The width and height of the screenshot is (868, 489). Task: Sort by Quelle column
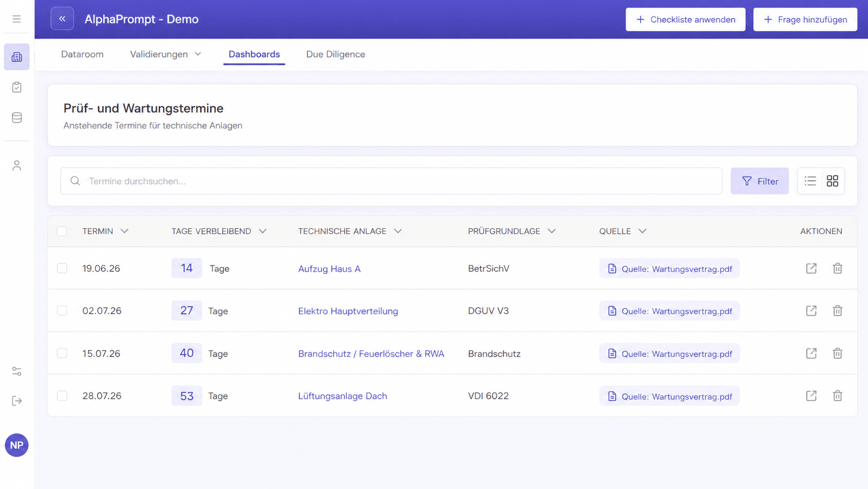coord(622,231)
